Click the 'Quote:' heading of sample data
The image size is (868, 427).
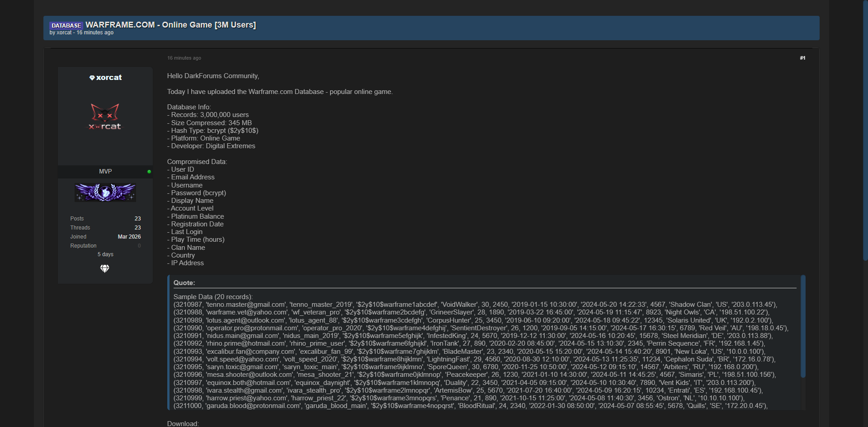(184, 283)
